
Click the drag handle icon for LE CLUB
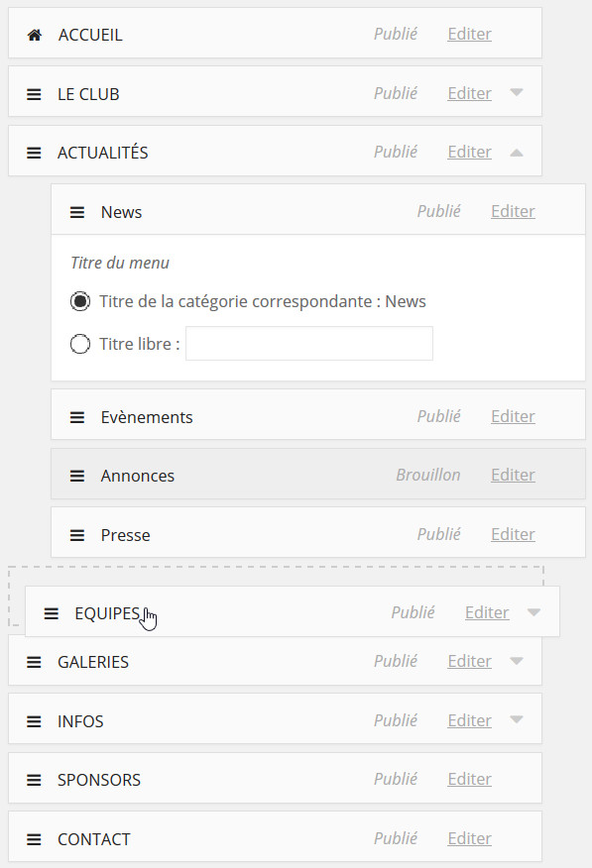pos(34,95)
